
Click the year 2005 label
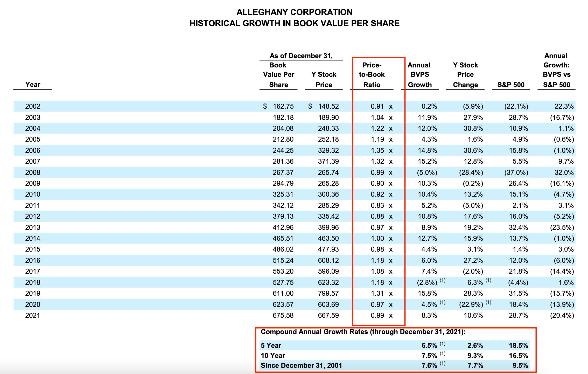[x=33, y=139]
